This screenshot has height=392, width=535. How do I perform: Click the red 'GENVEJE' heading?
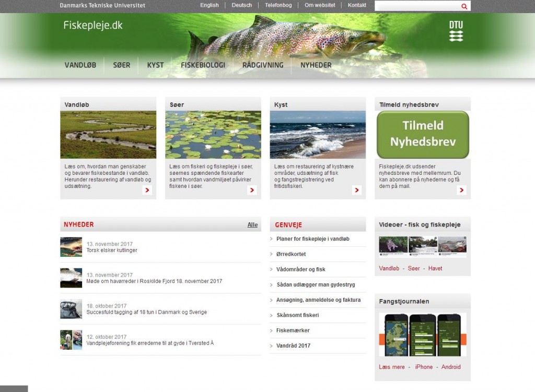288,225
